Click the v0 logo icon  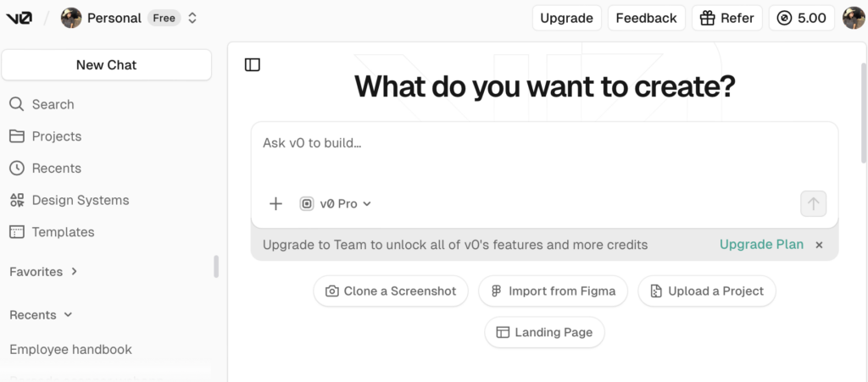(x=19, y=18)
